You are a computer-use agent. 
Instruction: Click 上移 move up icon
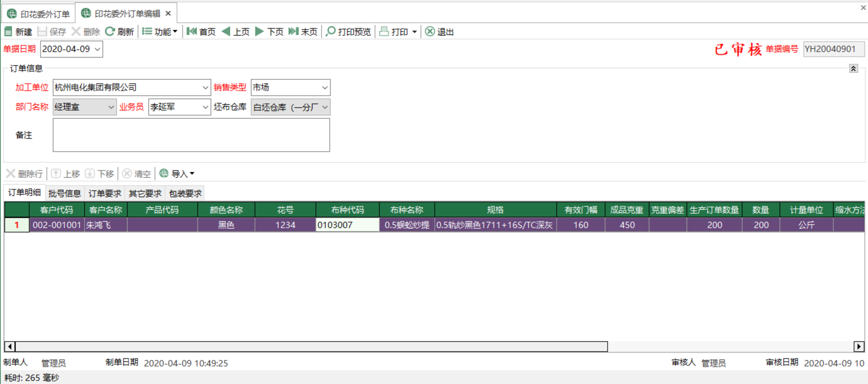click(56, 174)
